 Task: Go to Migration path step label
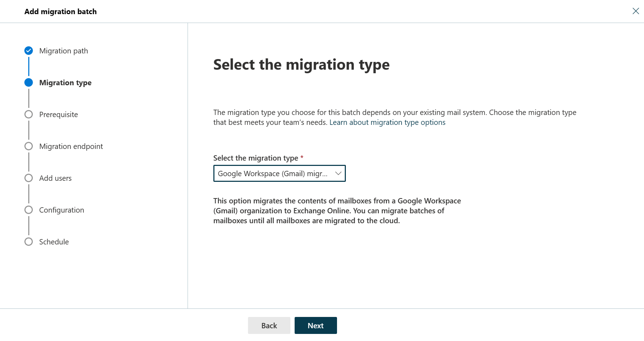click(x=64, y=51)
